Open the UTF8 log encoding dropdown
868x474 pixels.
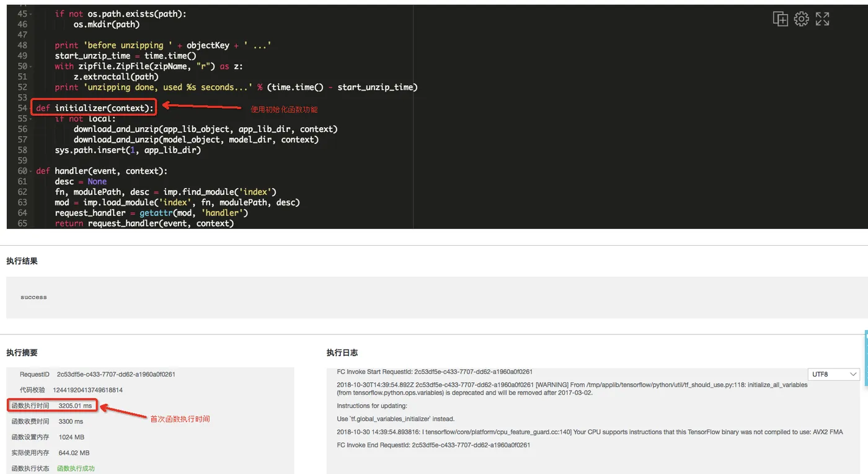834,374
